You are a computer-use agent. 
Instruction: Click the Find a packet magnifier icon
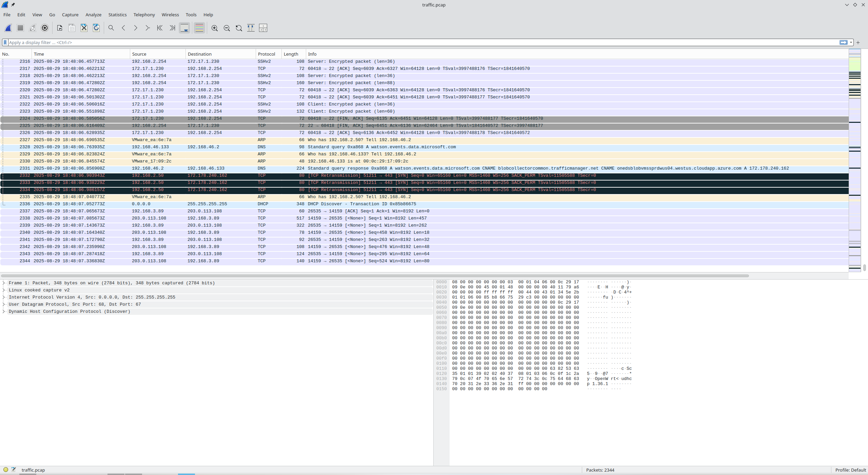point(111,28)
